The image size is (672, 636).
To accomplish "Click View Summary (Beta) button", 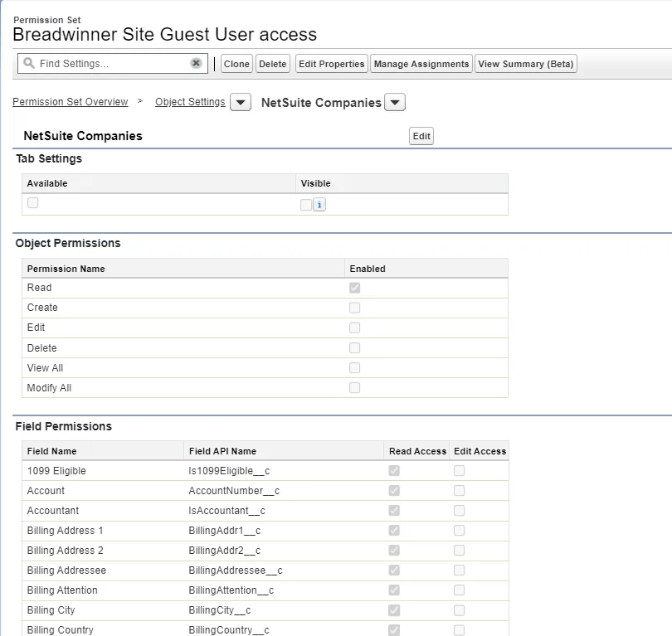I will [x=526, y=64].
